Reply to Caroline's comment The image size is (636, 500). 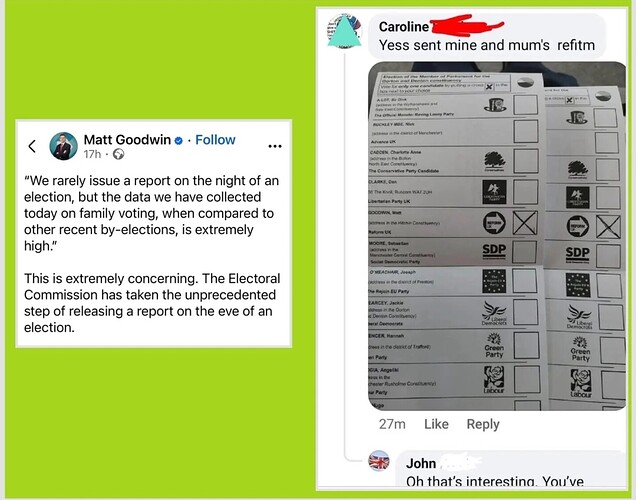(483, 424)
